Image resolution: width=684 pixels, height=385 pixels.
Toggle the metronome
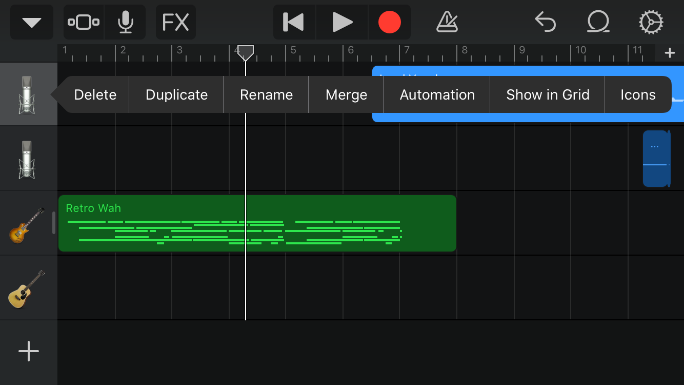click(447, 22)
